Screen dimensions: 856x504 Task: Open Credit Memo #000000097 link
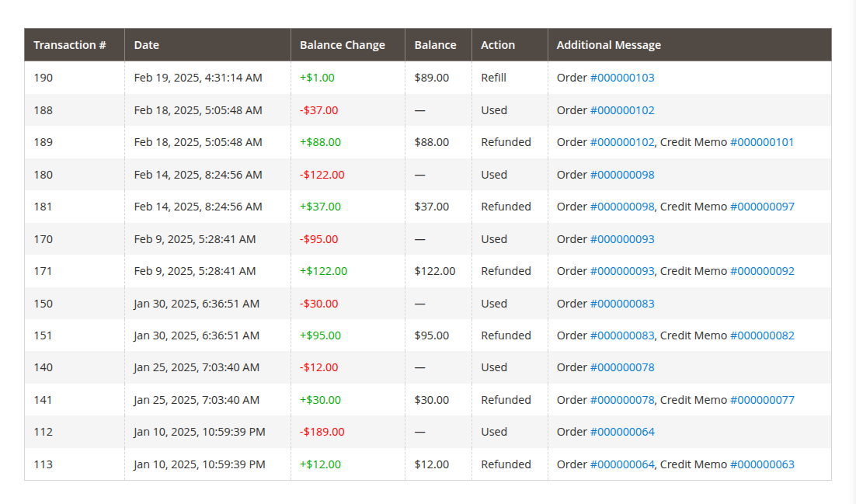(764, 207)
